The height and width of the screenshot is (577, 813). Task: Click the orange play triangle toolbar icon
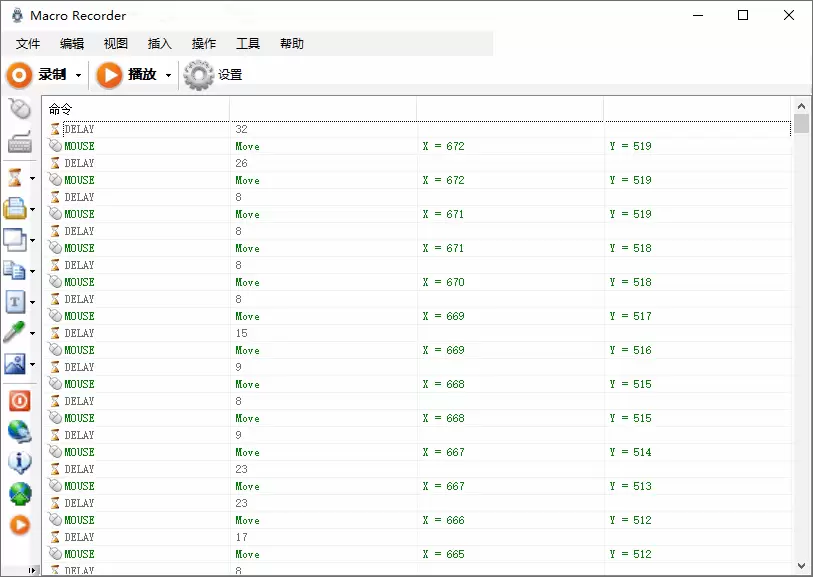coord(109,75)
